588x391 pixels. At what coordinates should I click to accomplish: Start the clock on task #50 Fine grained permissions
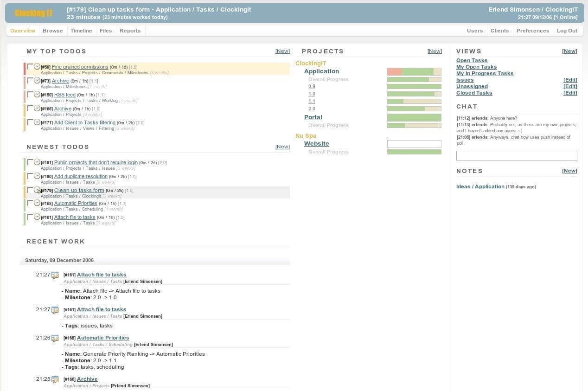37,67
